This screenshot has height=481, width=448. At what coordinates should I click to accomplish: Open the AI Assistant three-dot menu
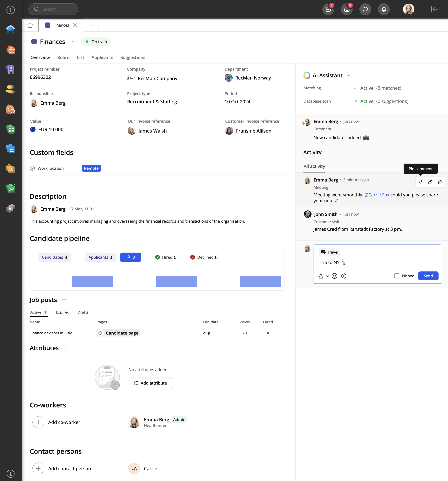click(348, 76)
